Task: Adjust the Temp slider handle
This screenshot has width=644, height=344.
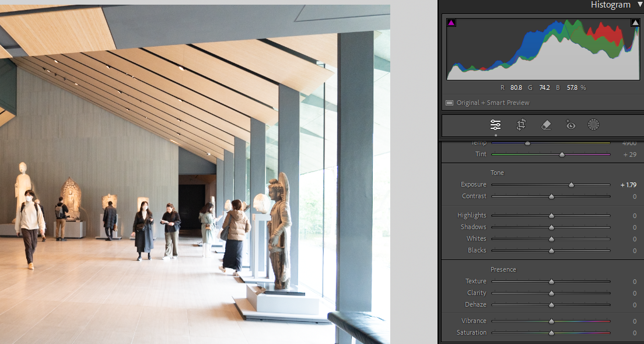Action: coord(527,143)
